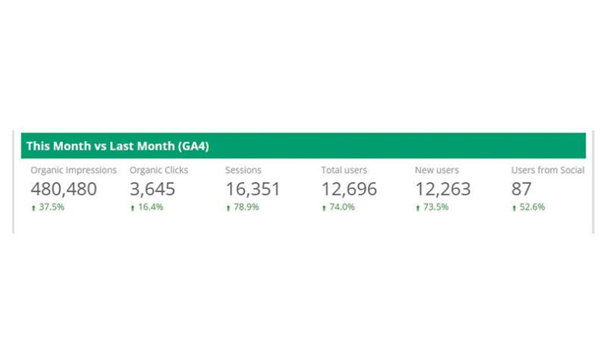
Task: Open the New users metric label
Action: (436, 171)
